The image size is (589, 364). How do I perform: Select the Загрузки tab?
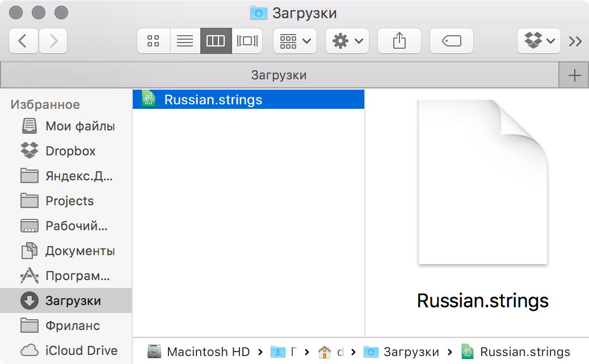tap(279, 75)
